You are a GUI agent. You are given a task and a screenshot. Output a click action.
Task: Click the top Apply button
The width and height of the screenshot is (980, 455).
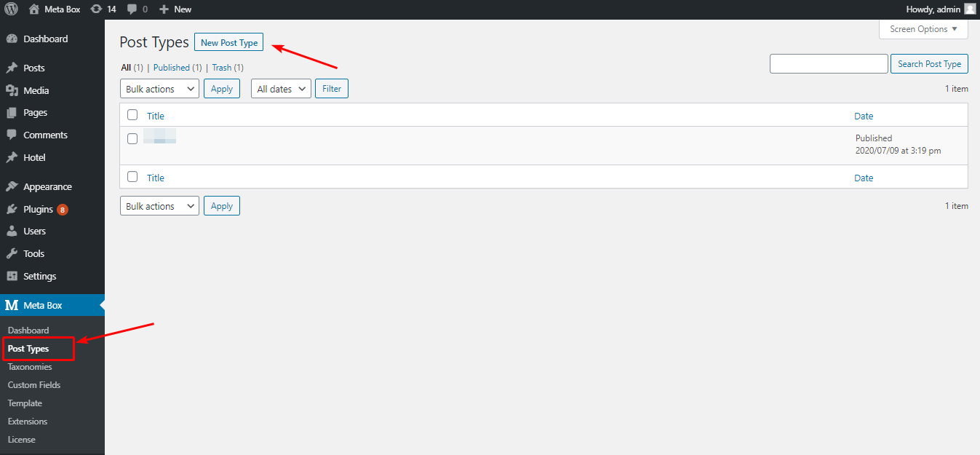point(222,89)
